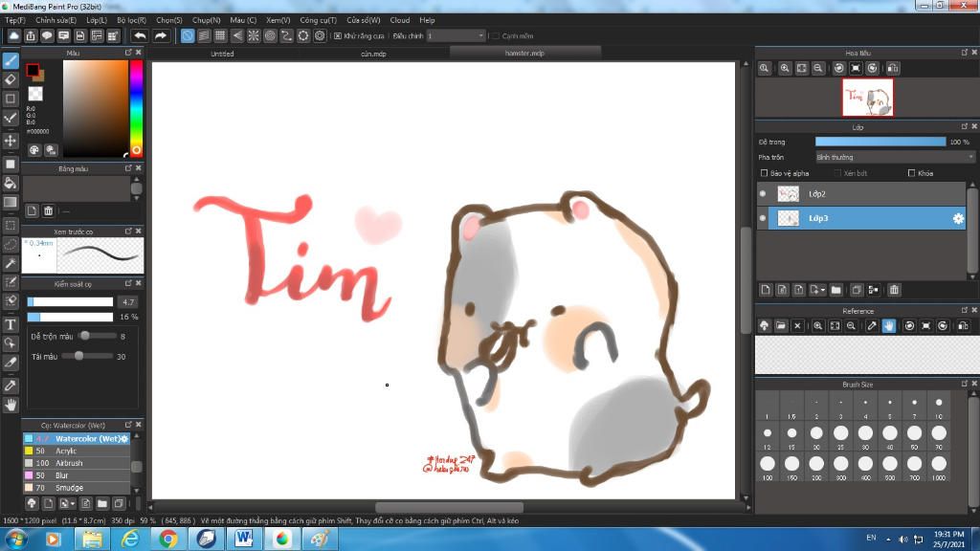Open the Bộ lọc(R) menu
This screenshot has height=551, width=980.
(x=131, y=20)
